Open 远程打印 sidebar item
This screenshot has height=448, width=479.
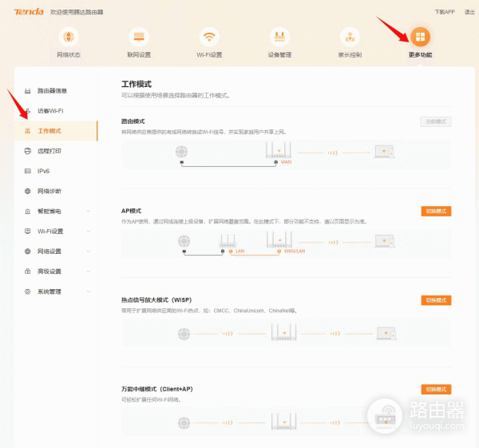coord(49,150)
